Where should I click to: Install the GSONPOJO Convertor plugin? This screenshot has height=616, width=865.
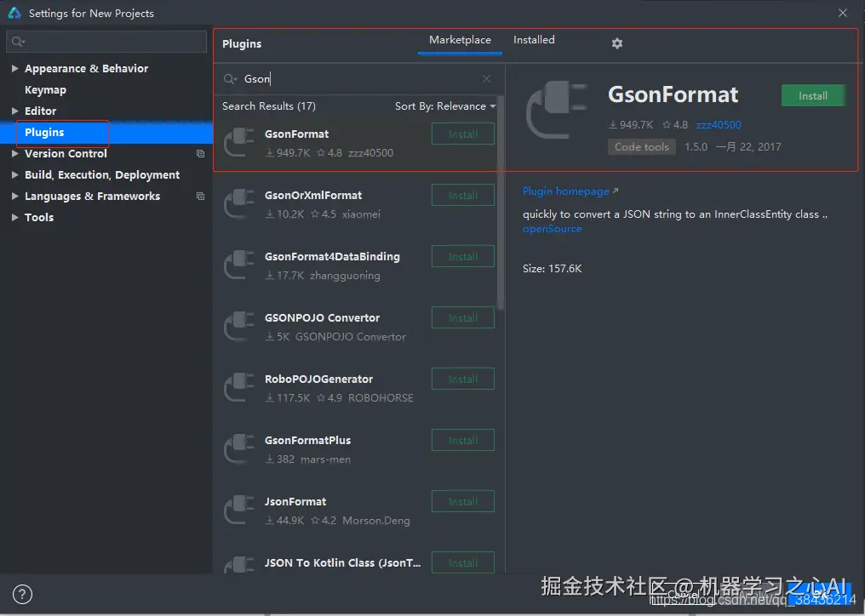[463, 317]
